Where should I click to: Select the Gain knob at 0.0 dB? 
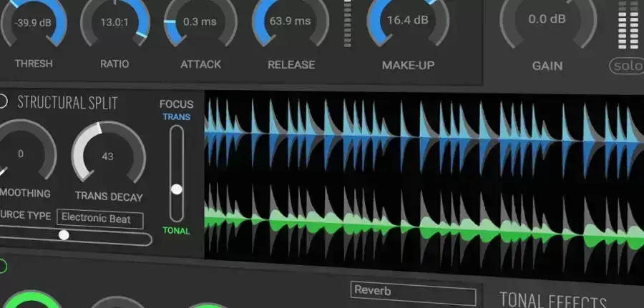(547, 20)
